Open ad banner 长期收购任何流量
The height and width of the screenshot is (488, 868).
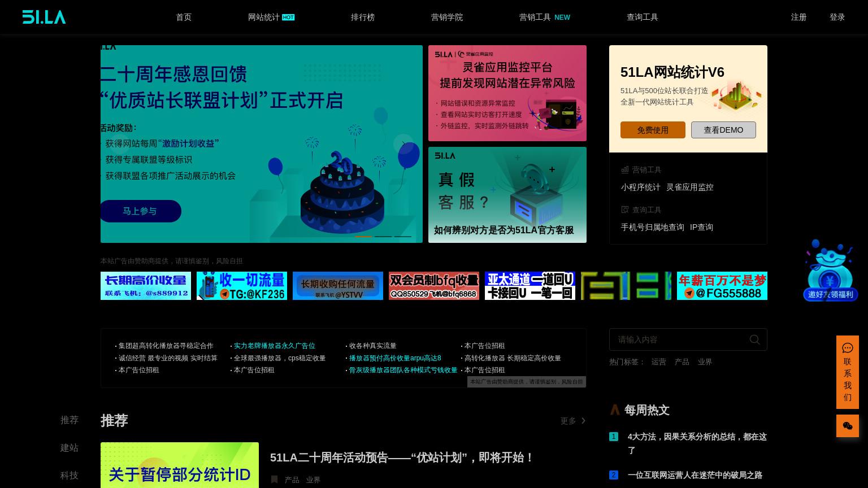point(338,286)
